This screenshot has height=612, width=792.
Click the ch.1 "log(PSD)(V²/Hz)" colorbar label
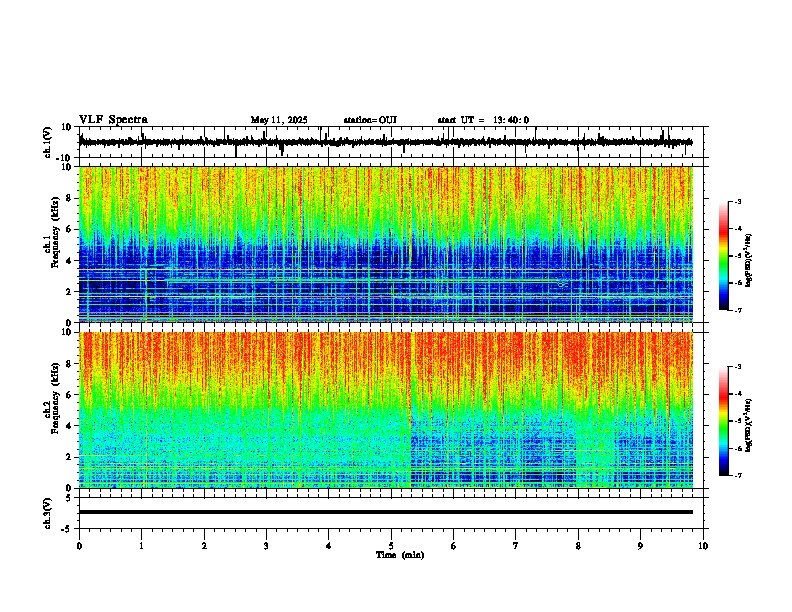point(748,261)
